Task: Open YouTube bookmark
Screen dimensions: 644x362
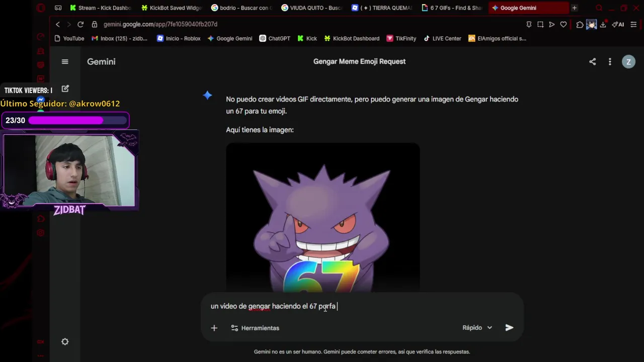Action: click(69, 38)
